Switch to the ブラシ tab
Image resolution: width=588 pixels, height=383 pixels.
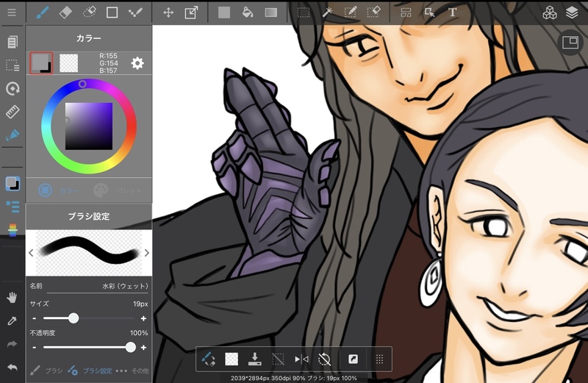(x=46, y=371)
